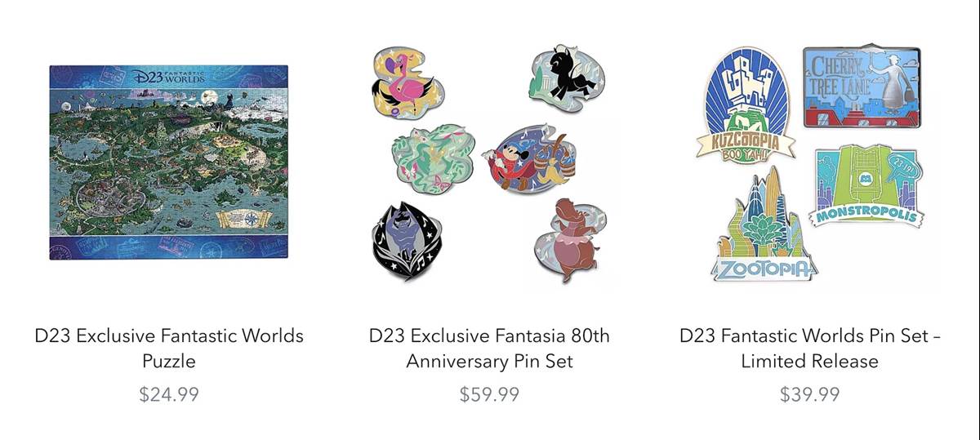This screenshot has width=980, height=440.
Task: Click the $39.99 pin set price
Action: click(810, 395)
